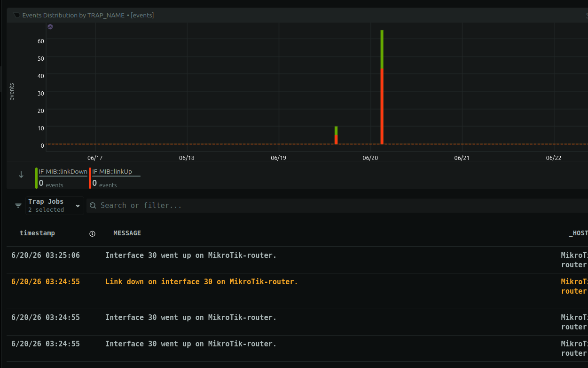This screenshot has width=588, height=368.
Task: Click the Interface 30 went up message at 03:25:06
Action: (191, 256)
